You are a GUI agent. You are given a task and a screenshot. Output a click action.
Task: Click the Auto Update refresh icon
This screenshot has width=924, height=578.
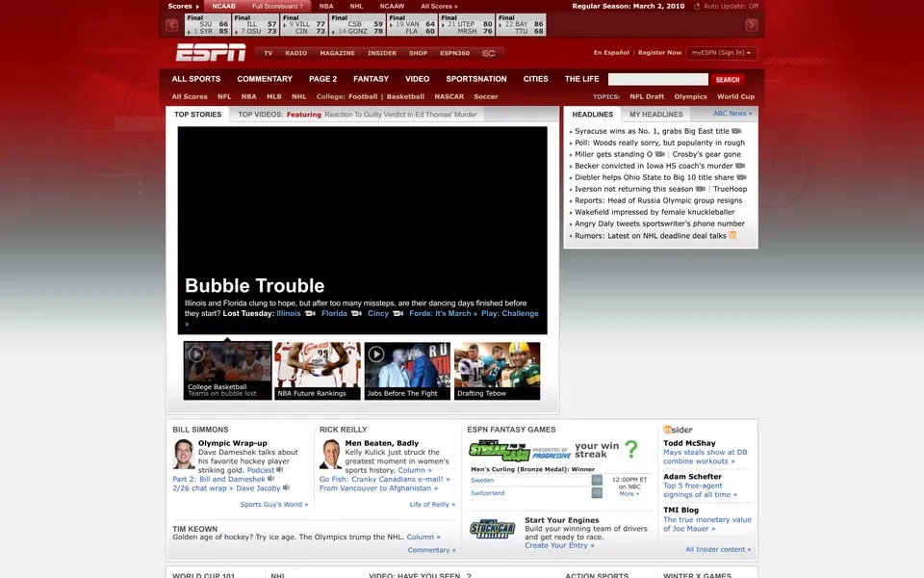click(697, 7)
